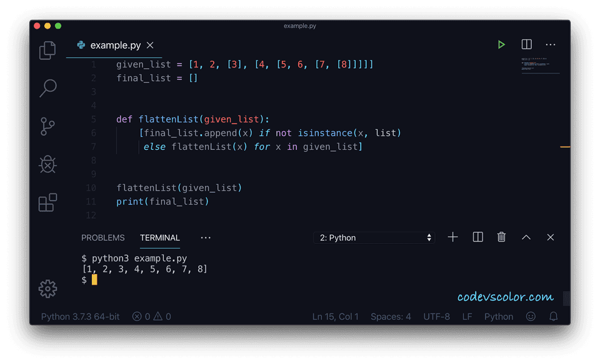Delete terminal with the trash icon
The width and height of the screenshot is (600, 364).
coord(501,237)
